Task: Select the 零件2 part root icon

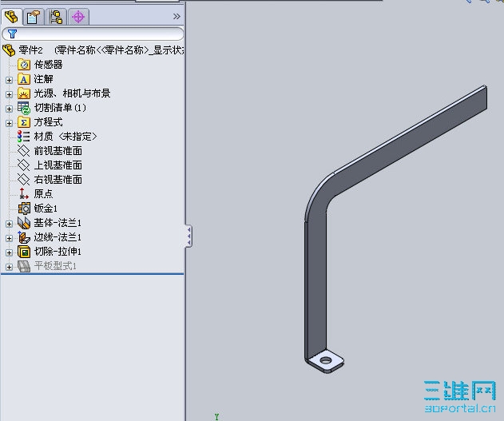Action: click(x=9, y=50)
